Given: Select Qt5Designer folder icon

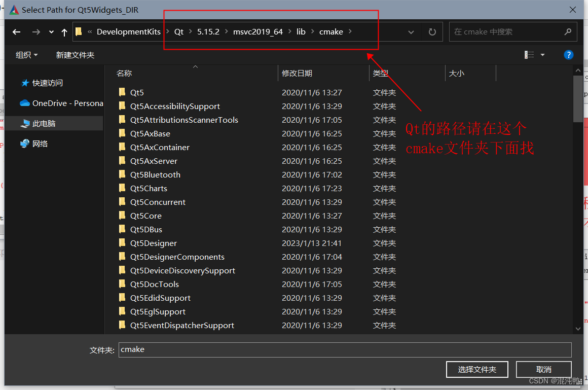Looking at the screenshot, I should click(x=122, y=243).
